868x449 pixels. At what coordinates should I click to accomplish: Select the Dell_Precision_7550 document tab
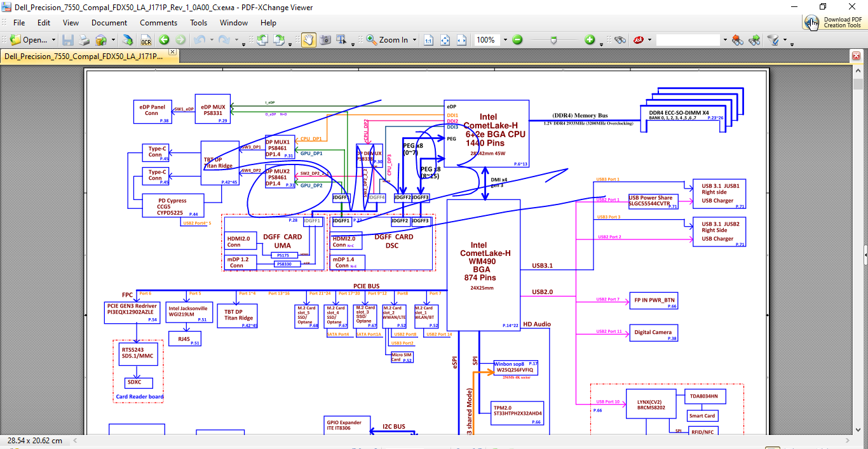pos(84,56)
